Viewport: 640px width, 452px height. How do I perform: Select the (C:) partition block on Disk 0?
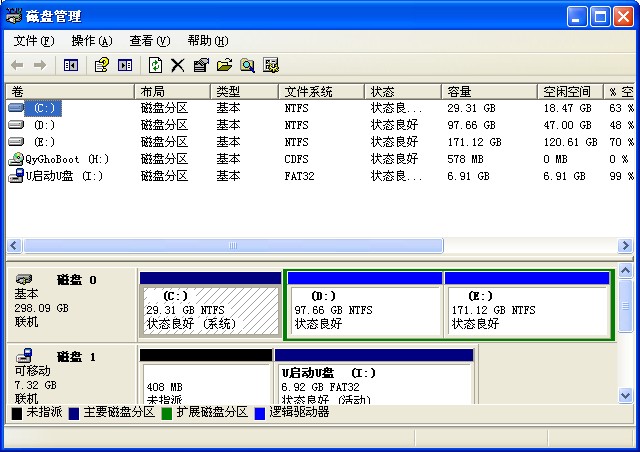click(210, 311)
